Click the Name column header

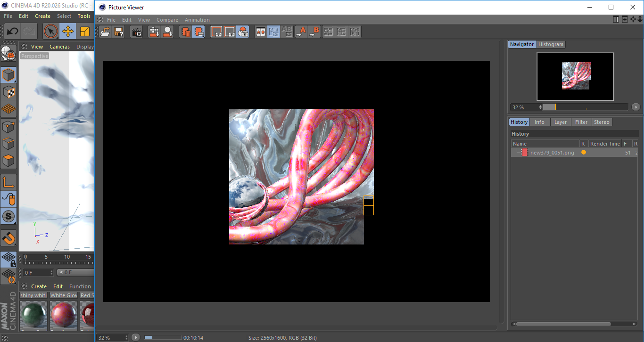pos(545,144)
